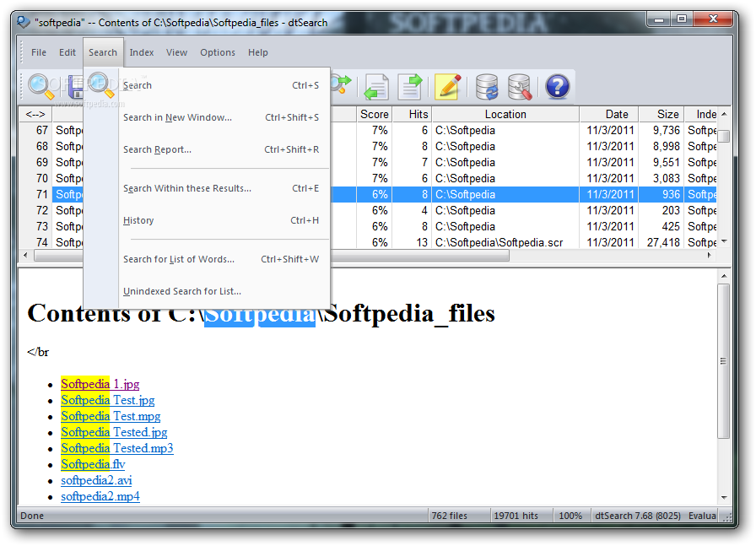Close the open Search menu tab
756x546 pixels.
(x=103, y=52)
